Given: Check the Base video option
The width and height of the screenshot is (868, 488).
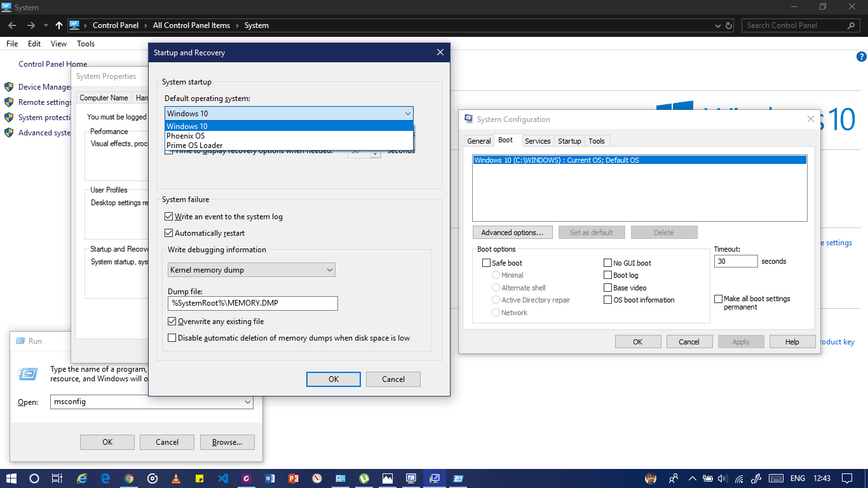Looking at the screenshot, I should point(607,288).
